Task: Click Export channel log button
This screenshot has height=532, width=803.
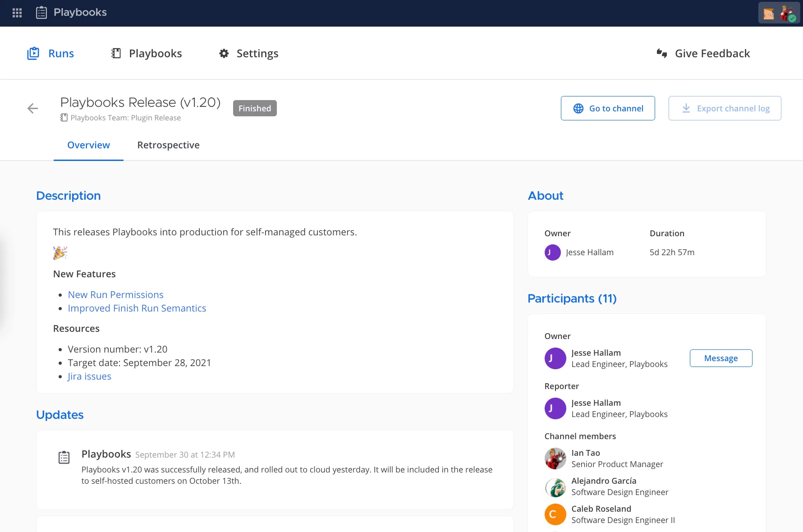Action: [725, 108]
